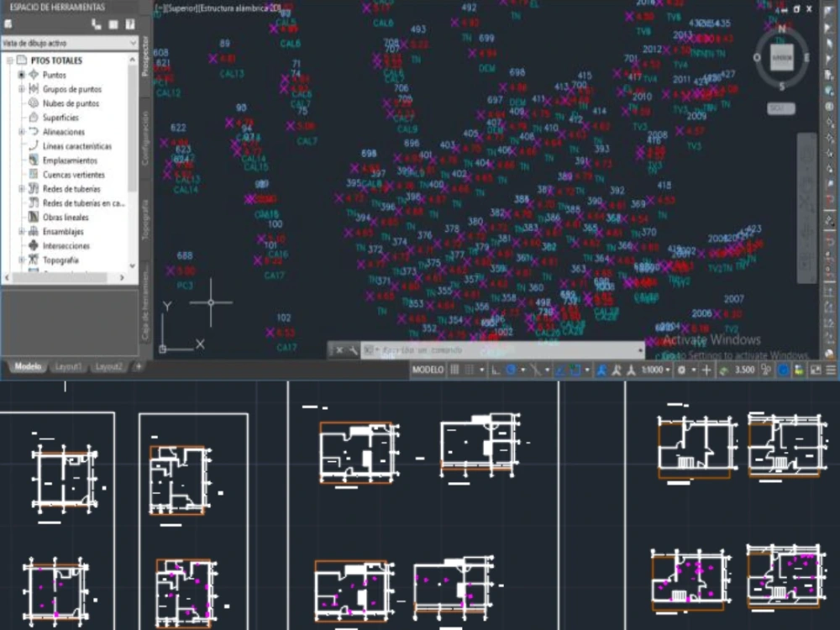Expand the Ensamblajes node
Screen dimensions: 840x630
tap(22, 232)
